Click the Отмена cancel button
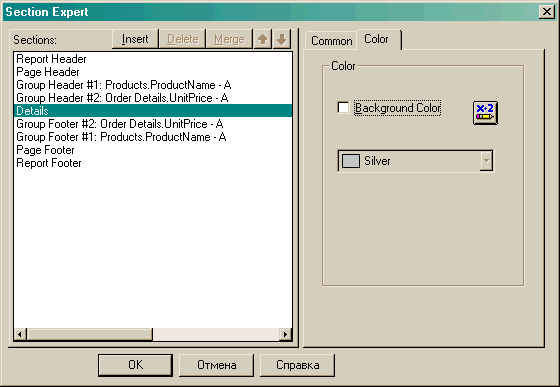Screen dimensions: 560x387 point(216,365)
